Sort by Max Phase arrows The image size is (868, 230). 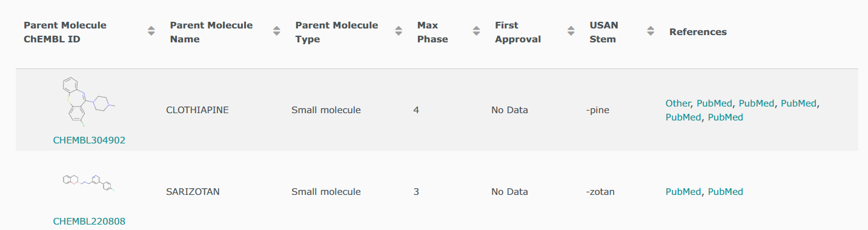click(x=476, y=31)
